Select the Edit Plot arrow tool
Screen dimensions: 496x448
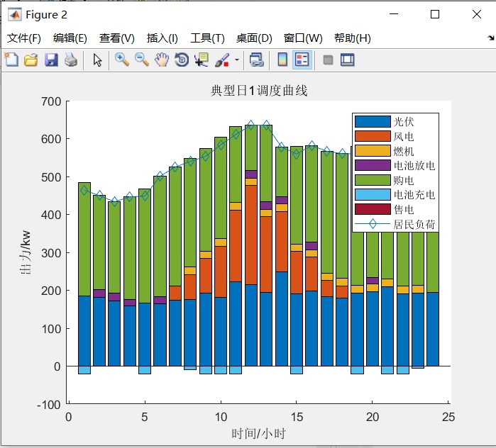(x=97, y=60)
